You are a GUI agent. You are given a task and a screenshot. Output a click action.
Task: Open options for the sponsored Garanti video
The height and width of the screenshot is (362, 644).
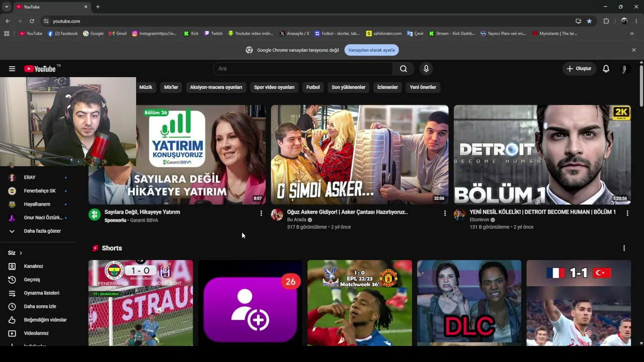point(261,213)
